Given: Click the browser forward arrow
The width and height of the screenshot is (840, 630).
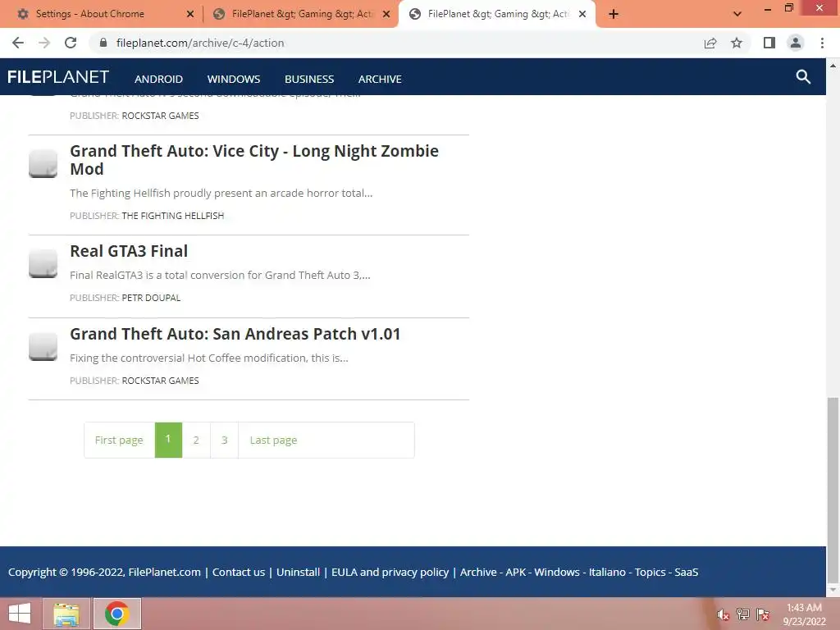Looking at the screenshot, I should coord(44,43).
